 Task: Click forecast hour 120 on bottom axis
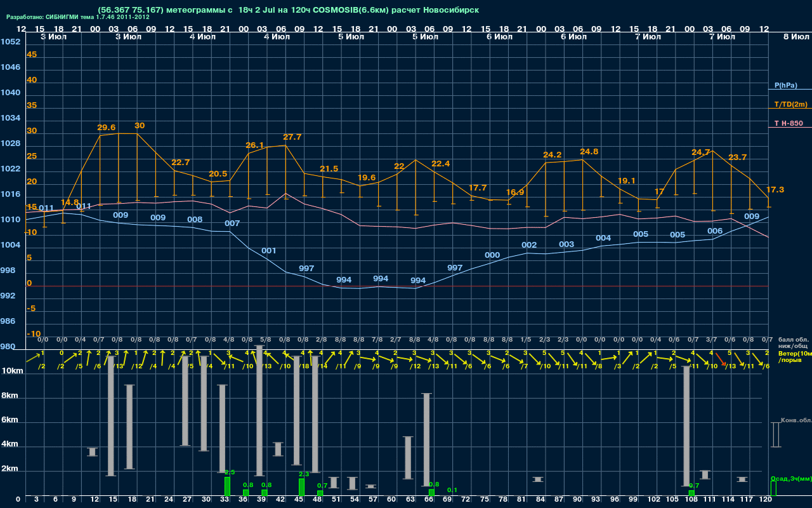coord(766,500)
